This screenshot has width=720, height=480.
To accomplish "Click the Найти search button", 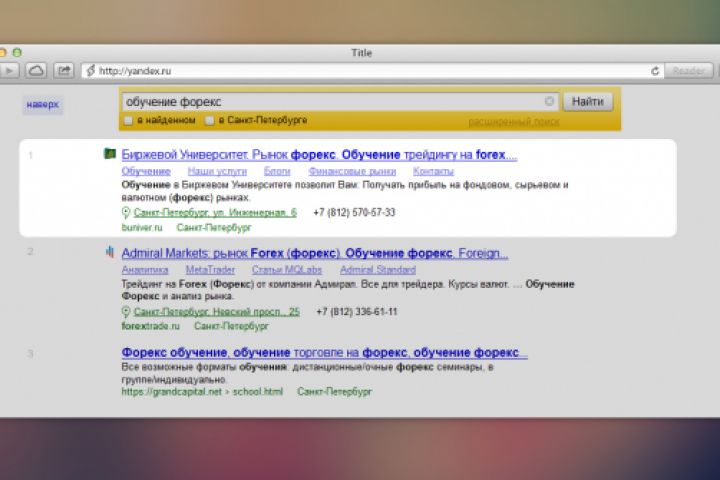I will point(588,102).
